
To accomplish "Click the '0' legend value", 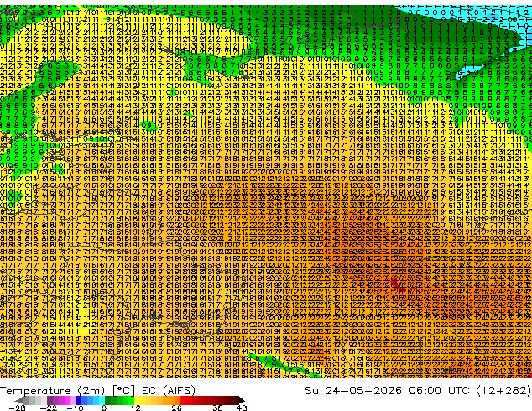I will point(104,408).
